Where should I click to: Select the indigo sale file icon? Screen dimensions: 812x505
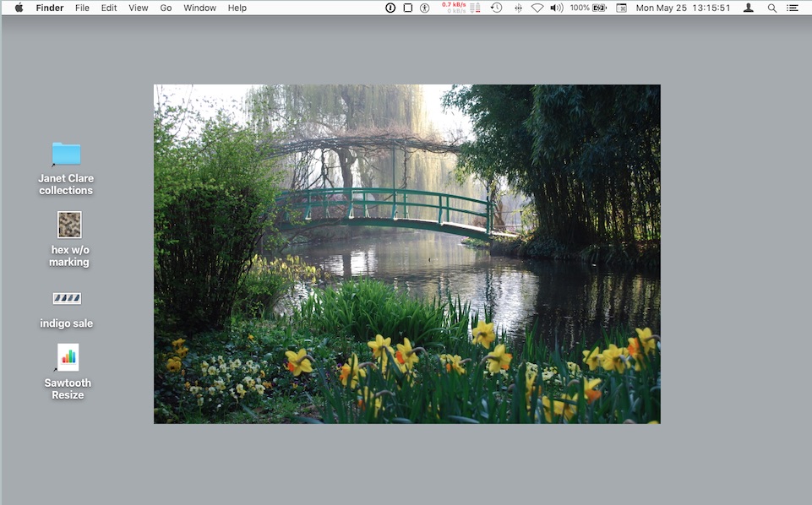pos(67,298)
